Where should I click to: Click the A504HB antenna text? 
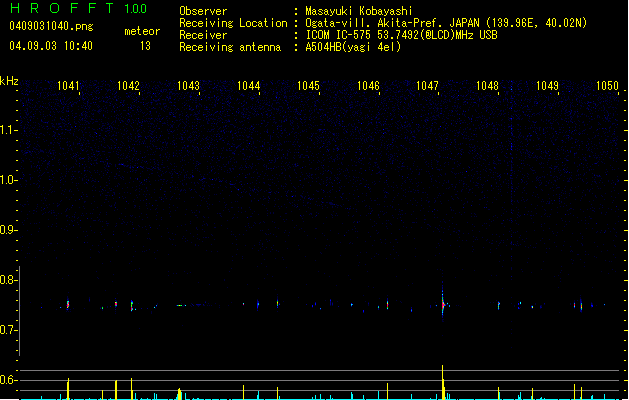(353, 47)
